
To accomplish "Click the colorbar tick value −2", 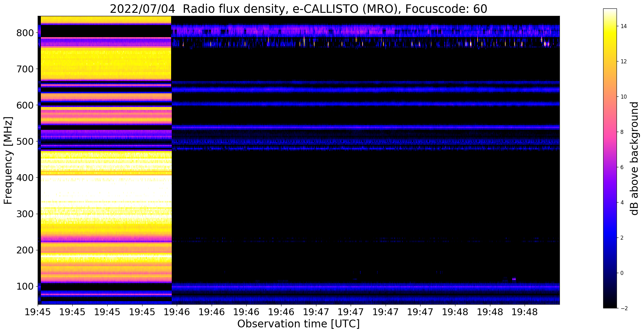I will click(623, 308).
